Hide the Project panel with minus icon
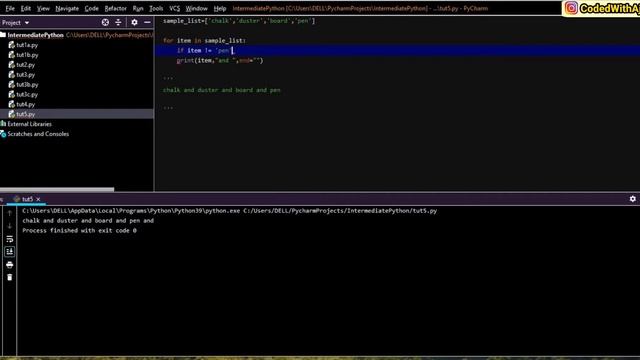 click(147, 22)
